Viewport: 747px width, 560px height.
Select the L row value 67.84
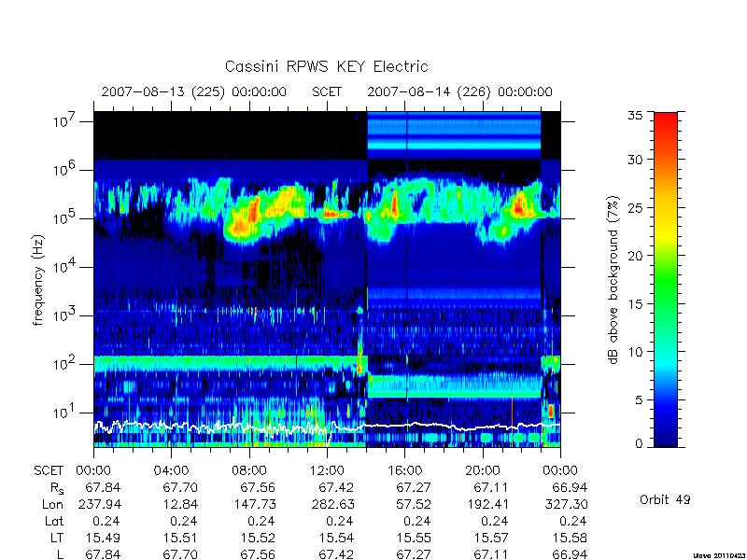click(103, 554)
